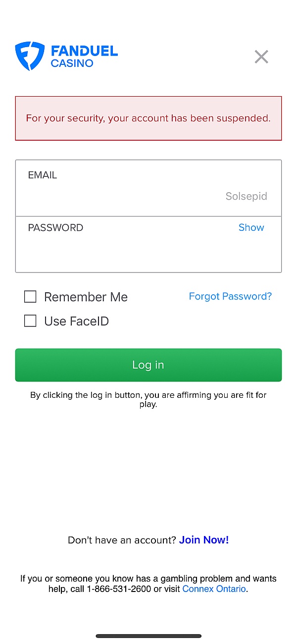The height and width of the screenshot is (644, 297).
Task: Click the Solsepid placeholder text
Action: tap(246, 196)
